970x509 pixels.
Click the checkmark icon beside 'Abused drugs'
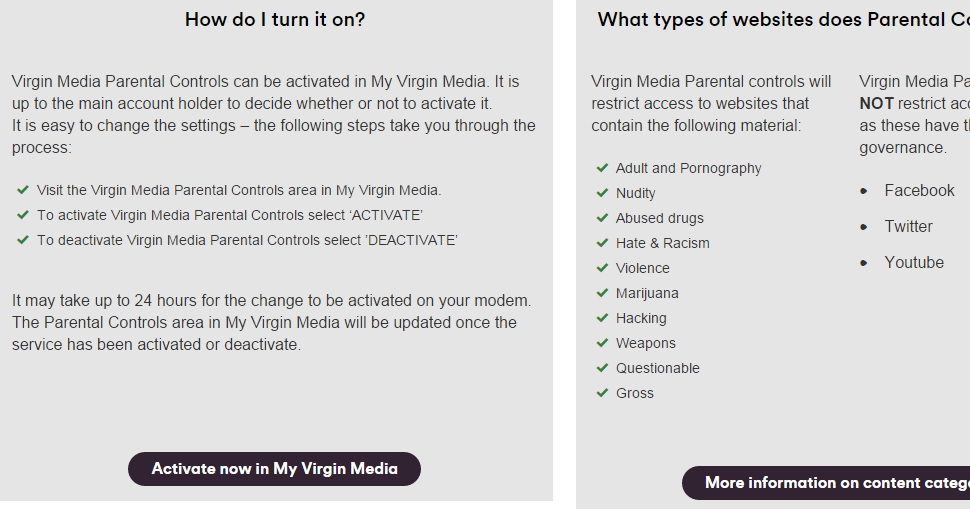pos(602,218)
